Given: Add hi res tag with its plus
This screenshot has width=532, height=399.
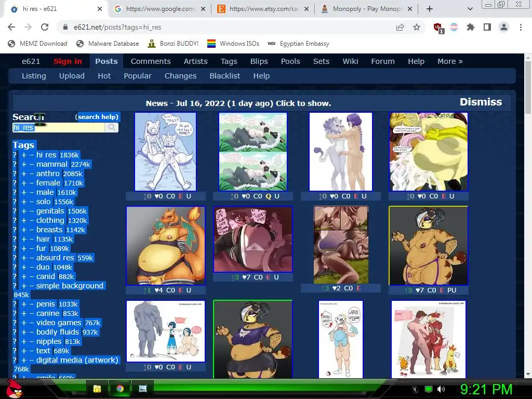Looking at the screenshot, I should click(24, 155).
